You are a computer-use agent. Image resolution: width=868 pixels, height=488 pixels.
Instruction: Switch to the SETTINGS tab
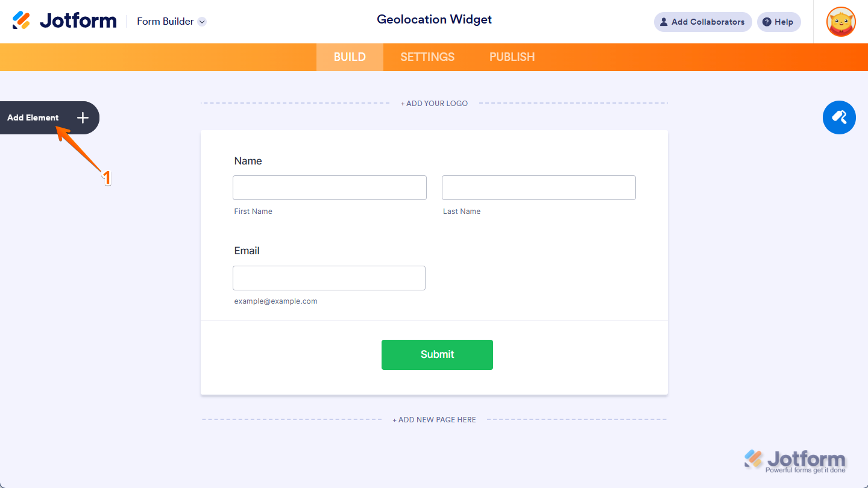coord(427,57)
